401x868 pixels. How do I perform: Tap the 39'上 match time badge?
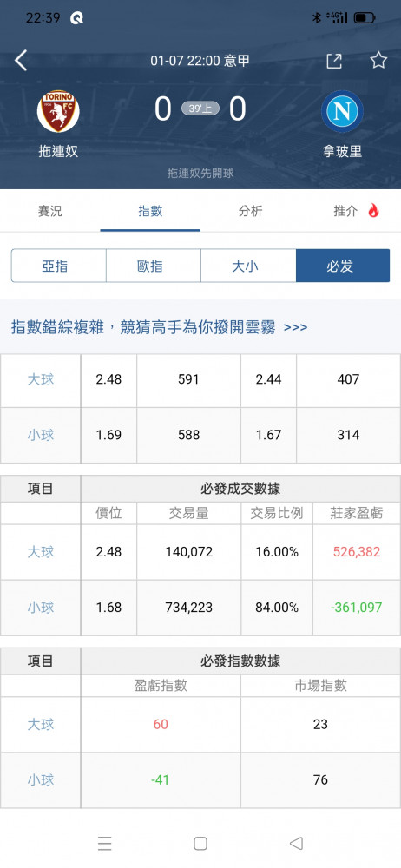(200, 108)
